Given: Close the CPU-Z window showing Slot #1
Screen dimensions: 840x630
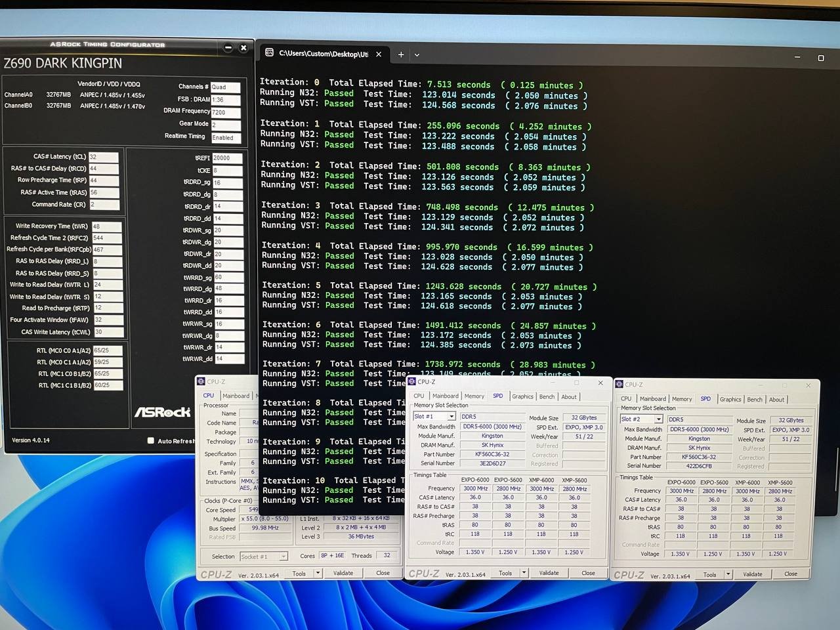Looking at the screenshot, I should pyautogui.click(x=600, y=383).
